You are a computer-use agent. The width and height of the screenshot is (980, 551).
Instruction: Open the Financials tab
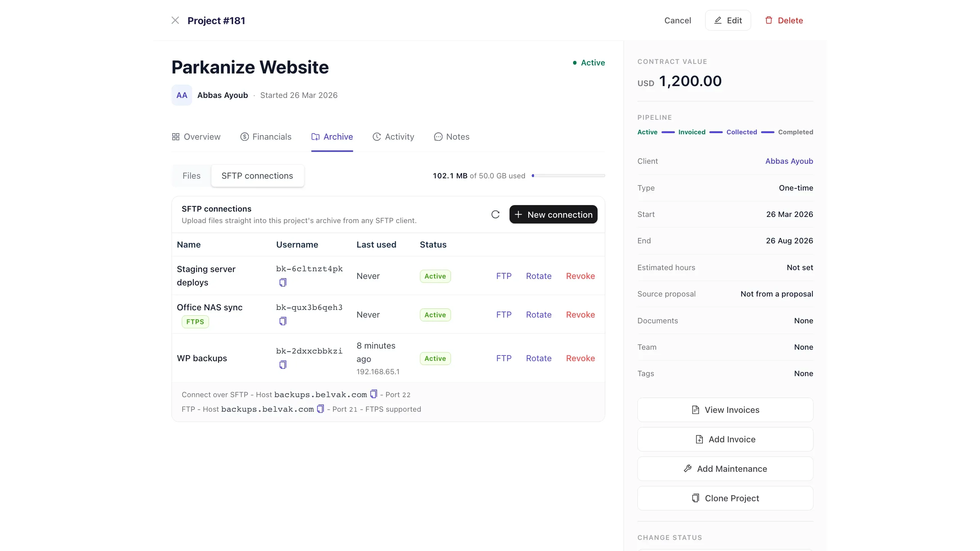[x=266, y=137]
